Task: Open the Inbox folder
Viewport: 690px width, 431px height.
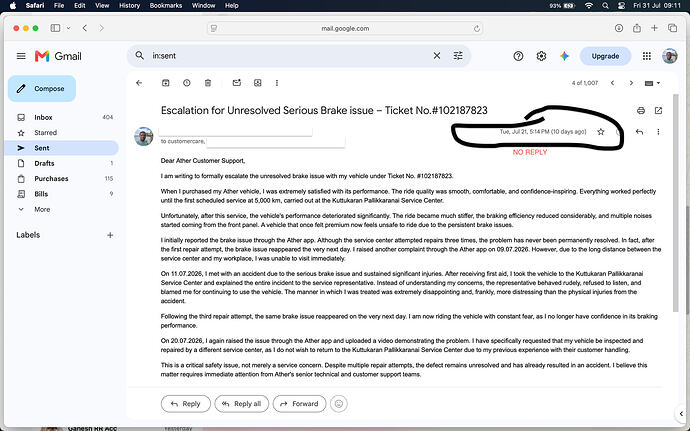Action: tap(62, 117)
